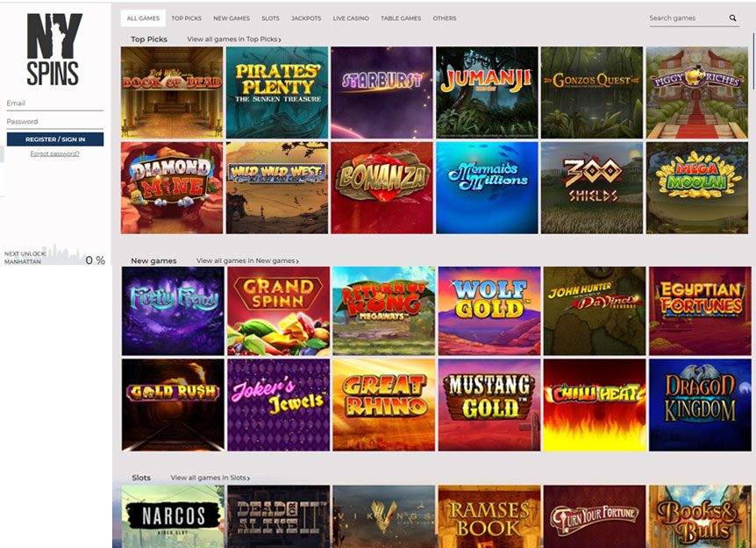Open the Book of Dead game

(x=172, y=93)
